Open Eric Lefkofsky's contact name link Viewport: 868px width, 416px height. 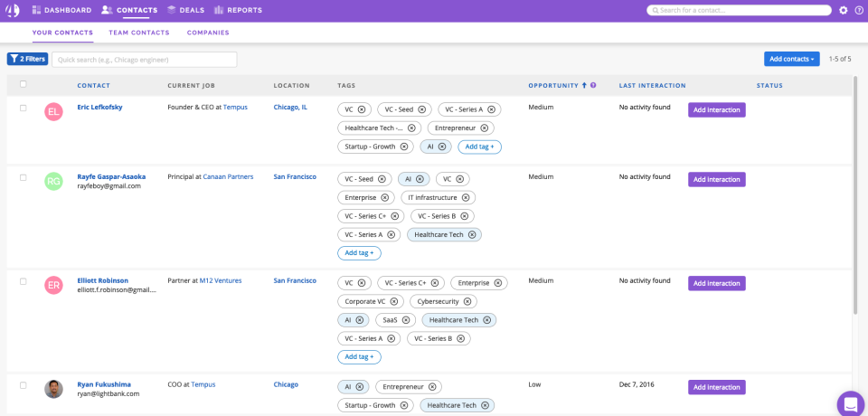(x=99, y=108)
